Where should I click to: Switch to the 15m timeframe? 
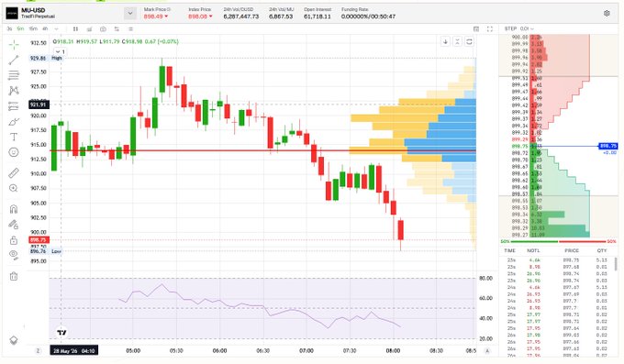point(33,28)
